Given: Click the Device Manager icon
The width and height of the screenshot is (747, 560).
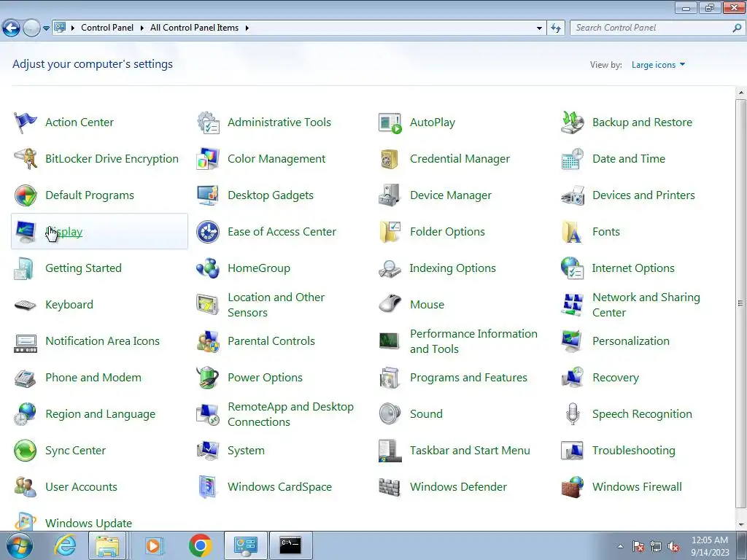Looking at the screenshot, I should [390, 195].
